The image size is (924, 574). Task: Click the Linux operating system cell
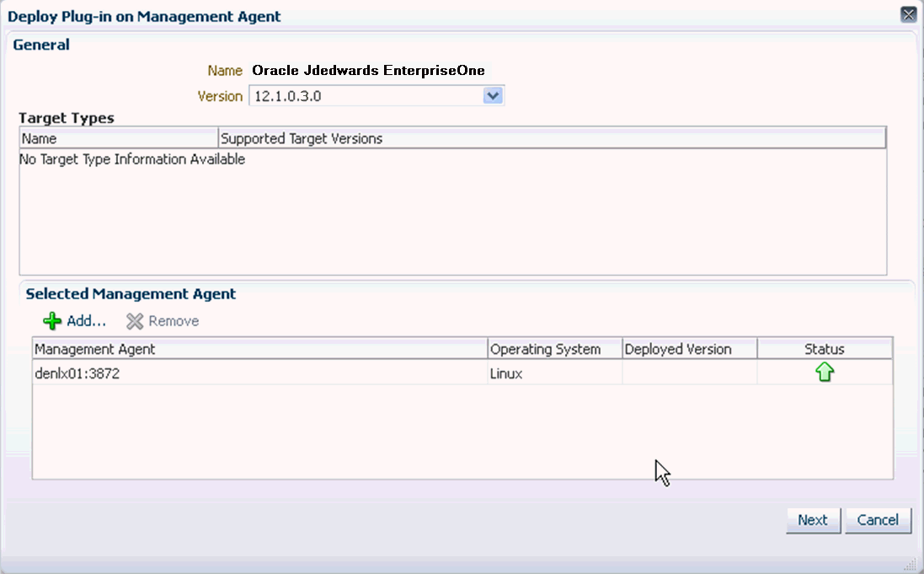pyautogui.click(x=554, y=373)
